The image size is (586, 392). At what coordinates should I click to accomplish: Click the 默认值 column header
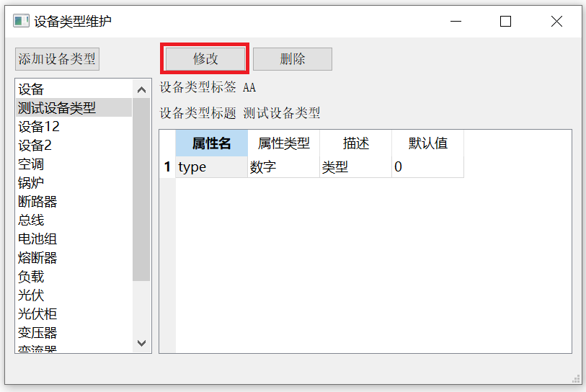428,143
